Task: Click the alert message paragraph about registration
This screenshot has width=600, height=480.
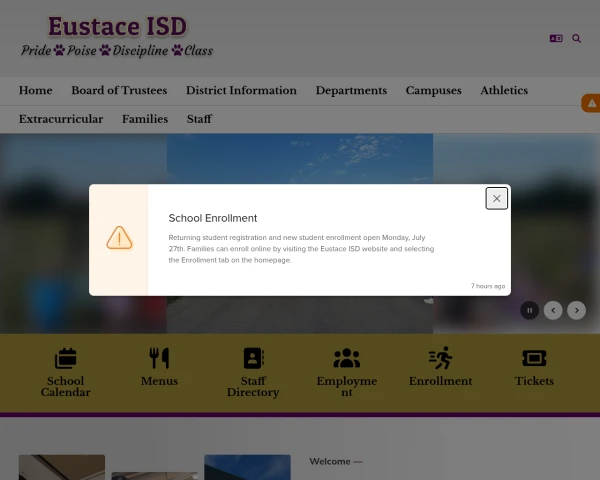Action: [x=302, y=249]
